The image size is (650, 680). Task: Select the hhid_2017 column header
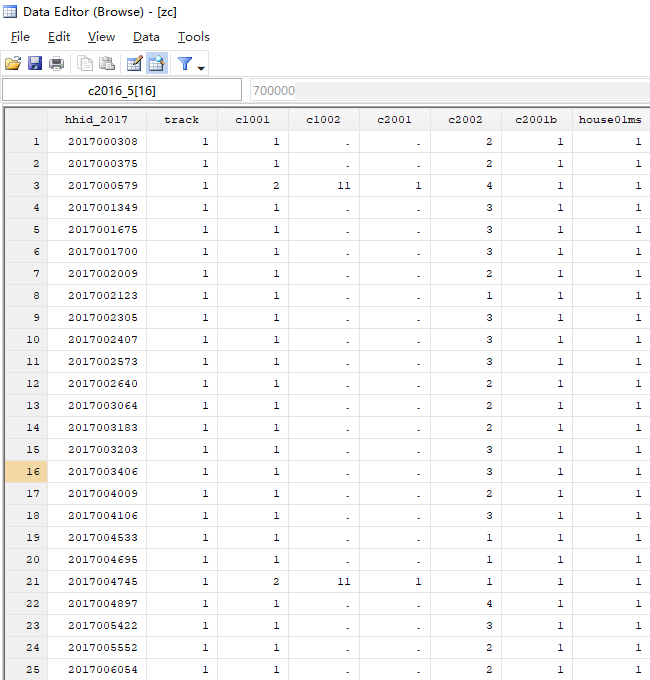(x=96, y=120)
